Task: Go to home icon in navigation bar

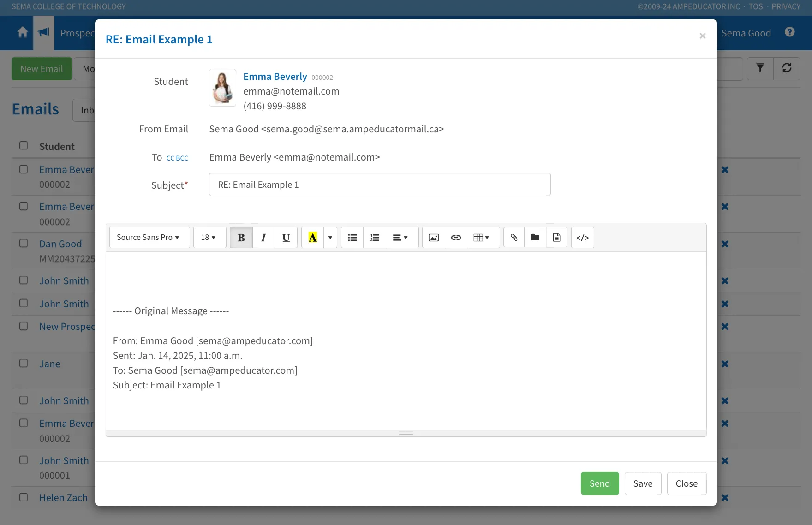Action: tap(22, 32)
